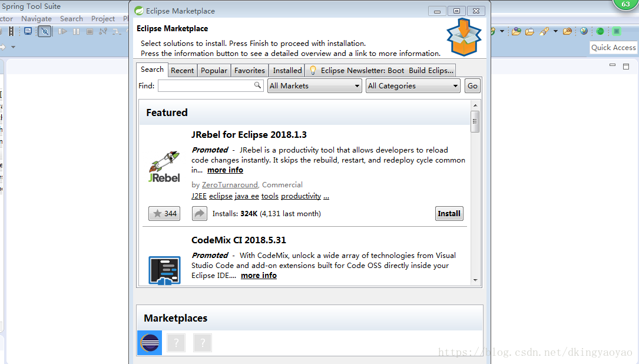This screenshot has height=364, width=639.
Task: Favorite JRebel with the 344 star button
Action: click(x=164, y=214)
